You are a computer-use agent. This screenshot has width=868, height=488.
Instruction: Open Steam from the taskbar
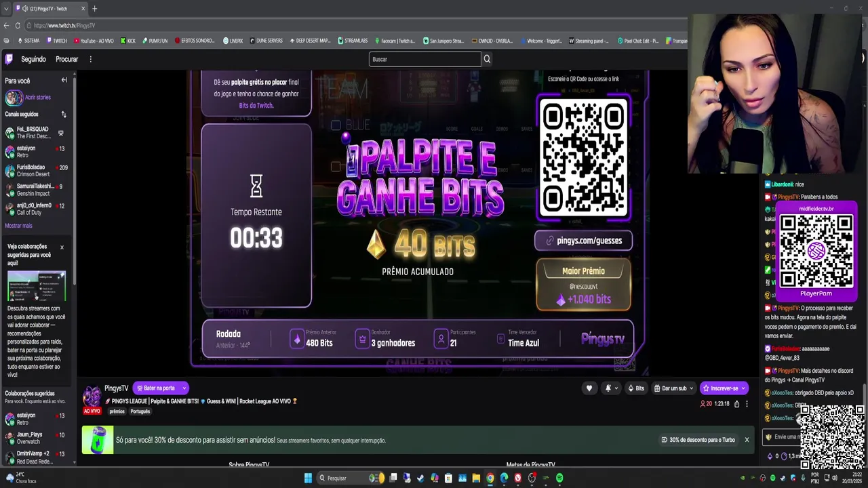pos(420,478)
